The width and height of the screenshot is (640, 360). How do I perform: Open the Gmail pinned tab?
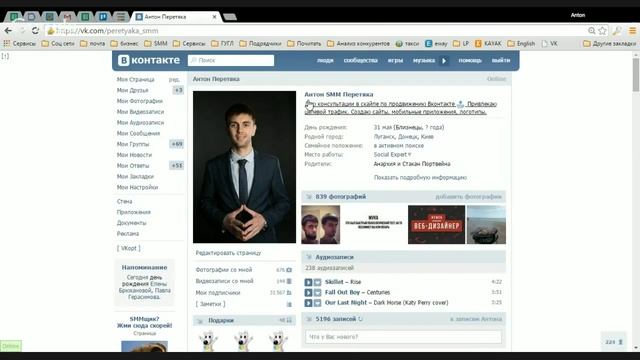point(67,17)
